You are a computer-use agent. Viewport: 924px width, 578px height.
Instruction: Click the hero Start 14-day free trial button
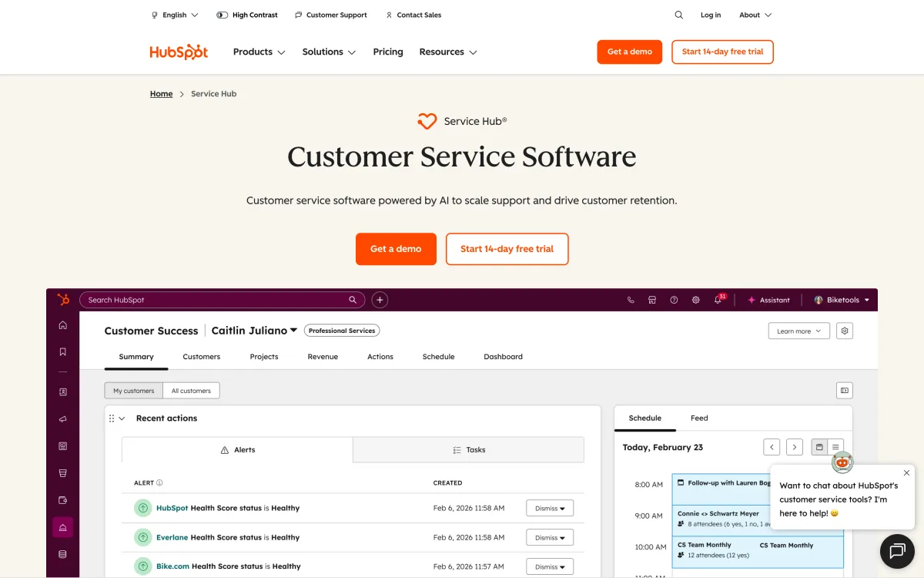coord(507,249)
